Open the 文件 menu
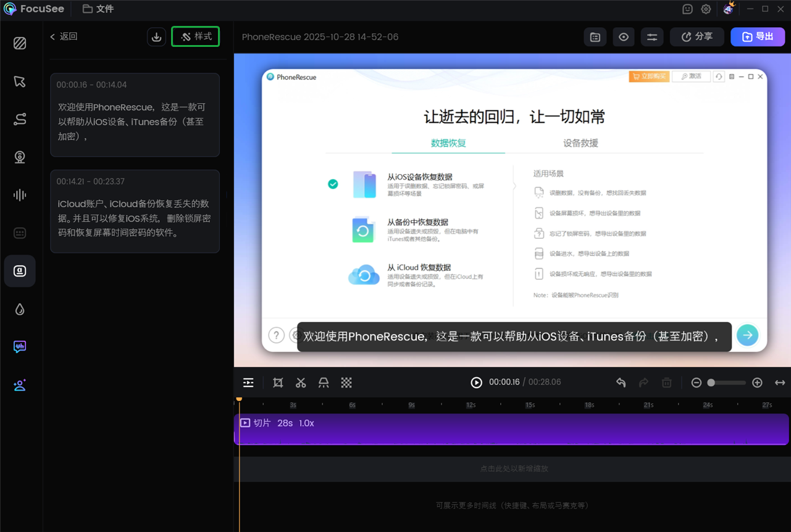This screenshot has width=791, height=532. coord(98,9)
